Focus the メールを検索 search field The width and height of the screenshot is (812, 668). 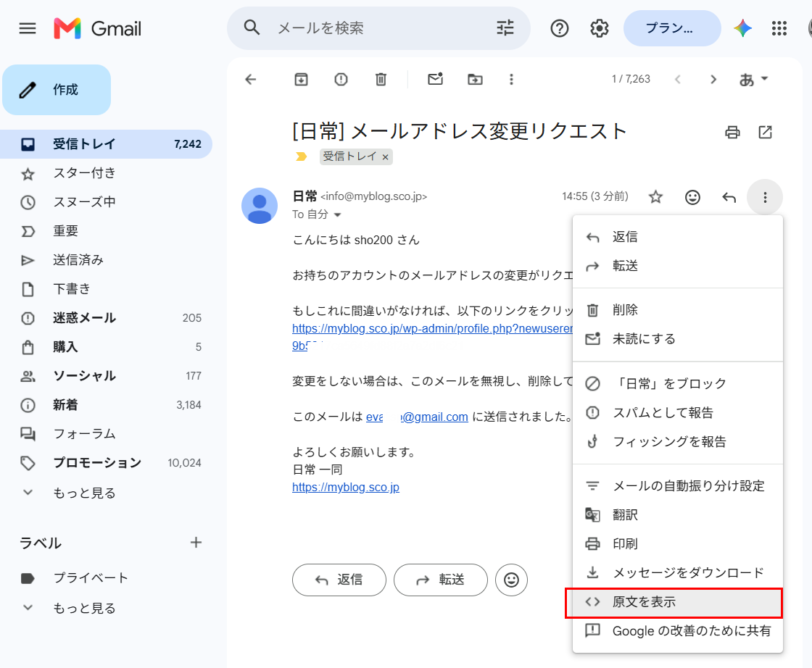378,28
